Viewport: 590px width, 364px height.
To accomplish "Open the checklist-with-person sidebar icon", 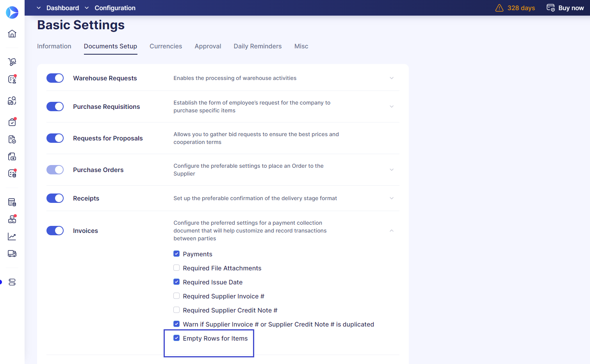I will click(x=12, y=79).
